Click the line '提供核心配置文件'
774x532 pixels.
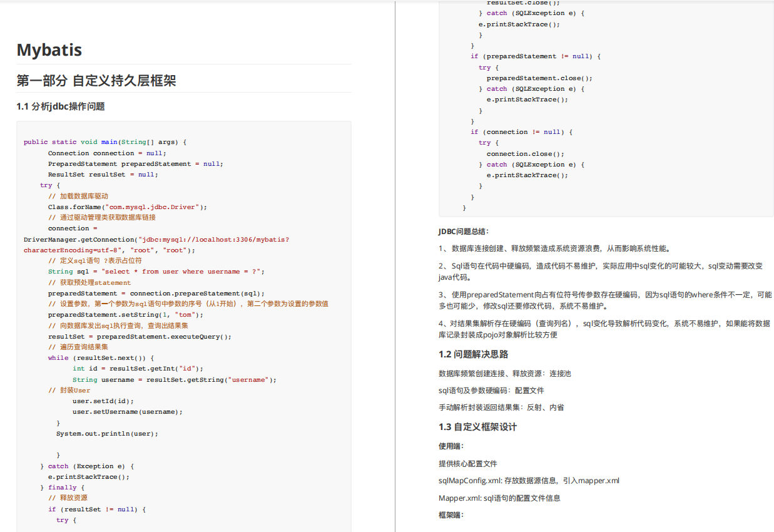468,464
